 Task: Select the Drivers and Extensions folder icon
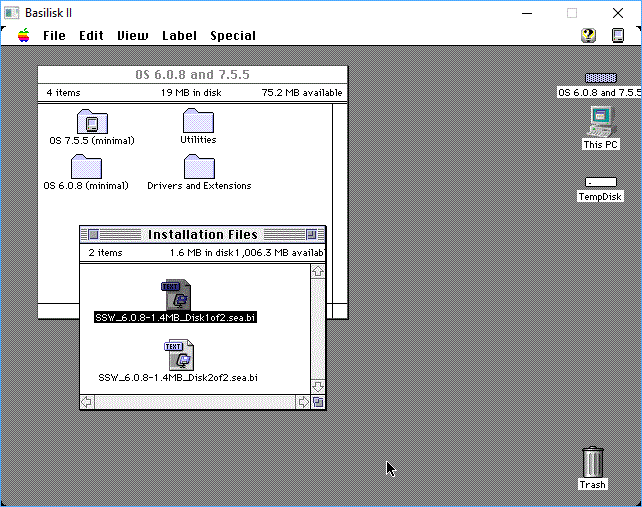click(x=199, y=166)
